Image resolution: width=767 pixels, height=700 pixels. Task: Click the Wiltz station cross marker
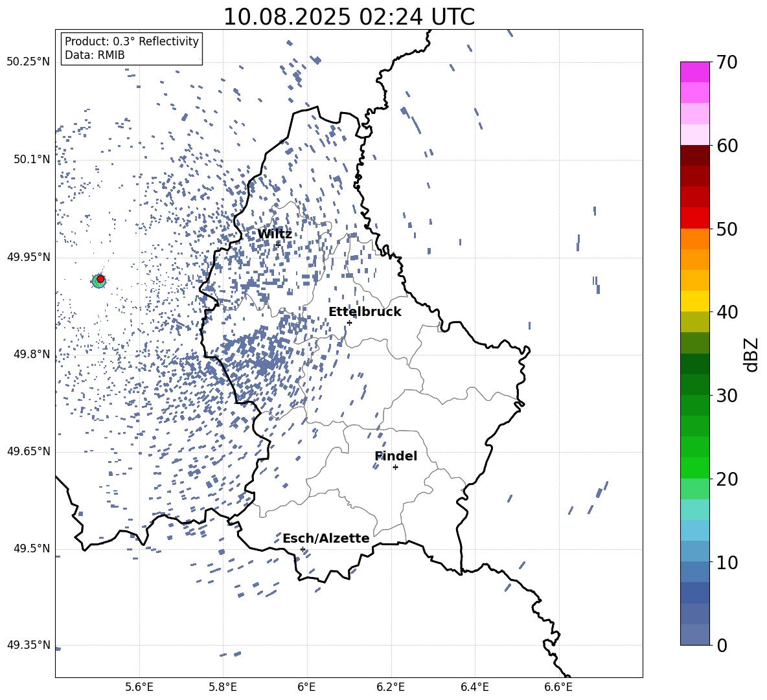click(x=279, y=244)
